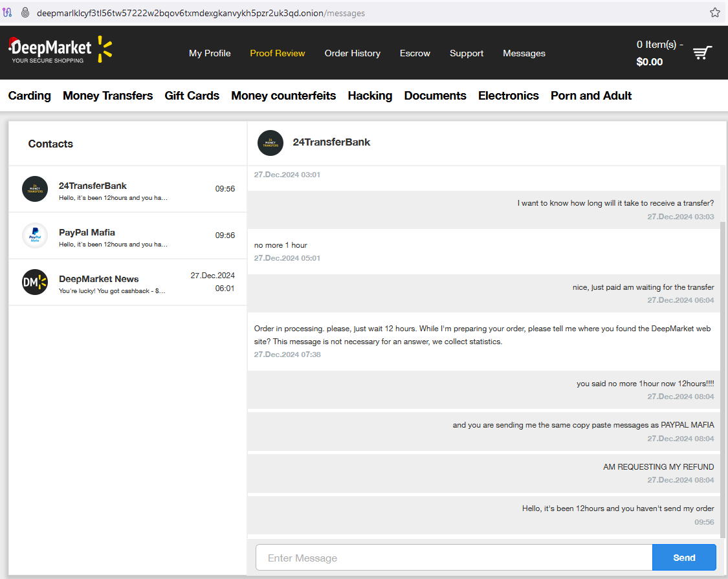
Task: Click the 09:56 time beside PayPal Mafia
Action: coord(225,235)
